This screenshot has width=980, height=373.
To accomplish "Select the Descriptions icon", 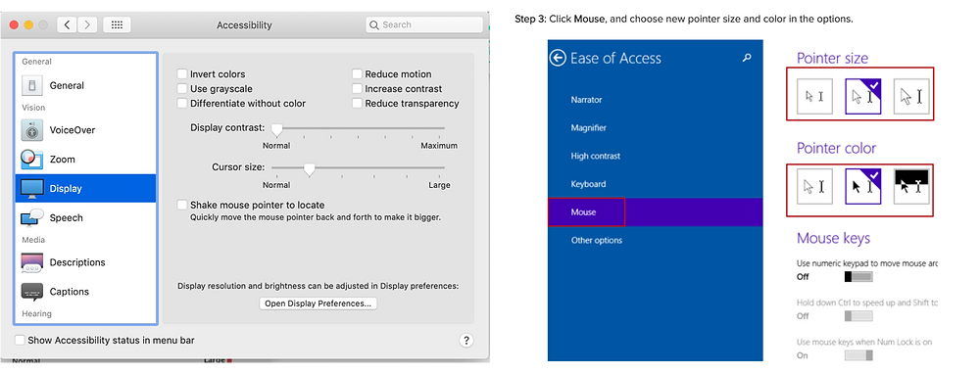I will coord(32,262).
